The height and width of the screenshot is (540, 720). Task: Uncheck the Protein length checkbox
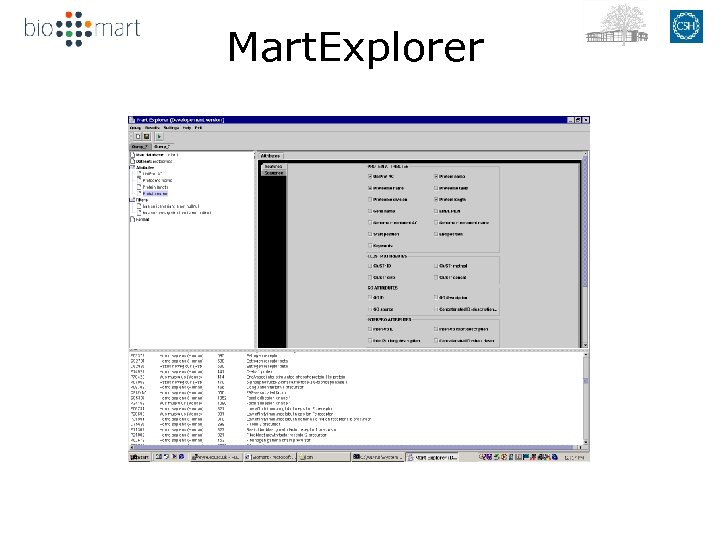tap(436, 199)
